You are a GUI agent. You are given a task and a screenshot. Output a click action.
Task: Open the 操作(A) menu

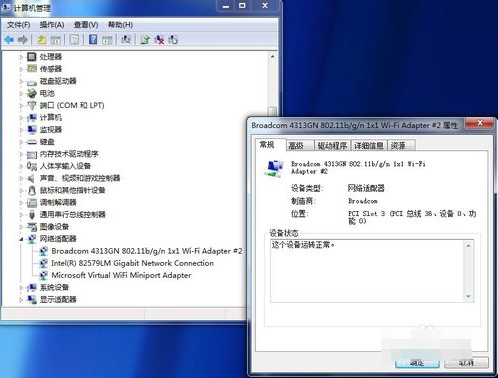[52, 25]
